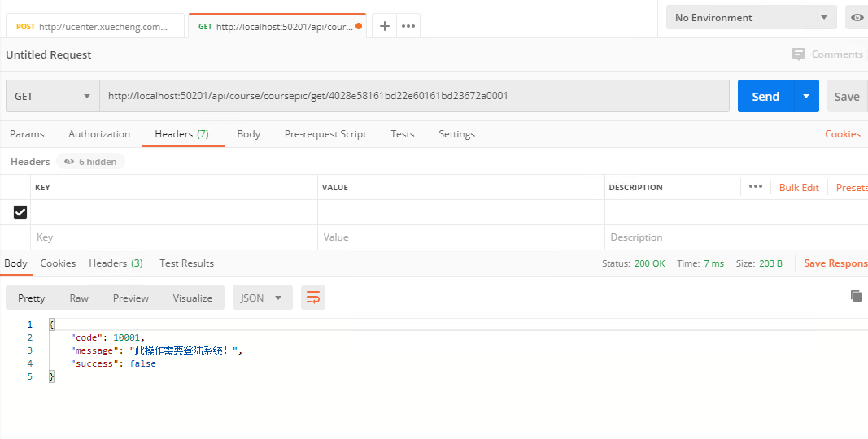Open the Authorization tab
Image resolution: width=868 pixels, height=439 pixels.
pos(99,134)
